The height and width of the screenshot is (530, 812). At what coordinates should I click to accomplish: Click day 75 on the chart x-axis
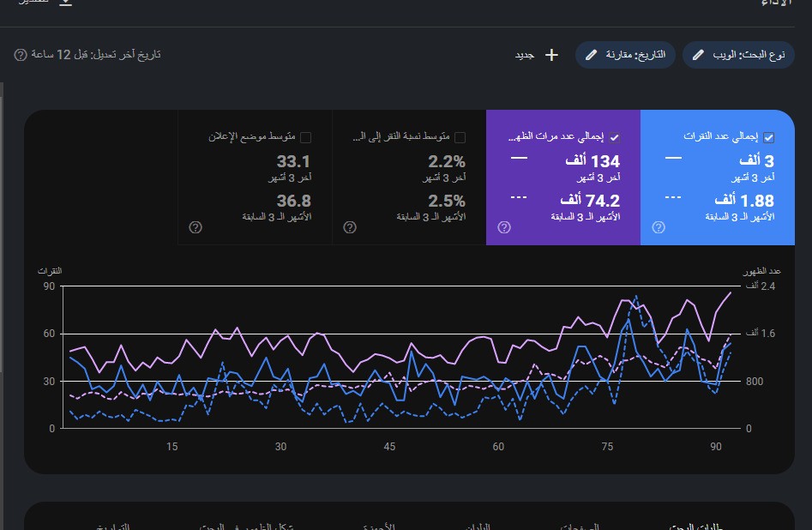tap(607, 446)
